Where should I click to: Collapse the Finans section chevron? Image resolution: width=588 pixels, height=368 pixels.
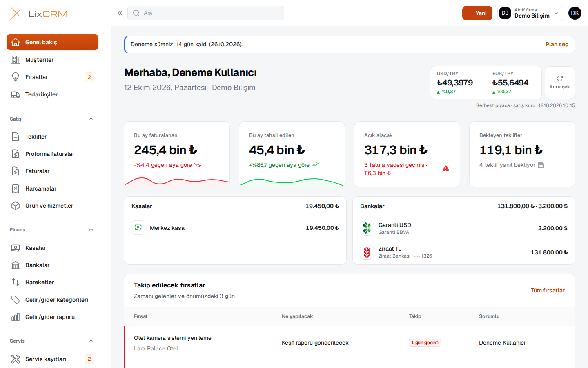(x=91, y=230)
